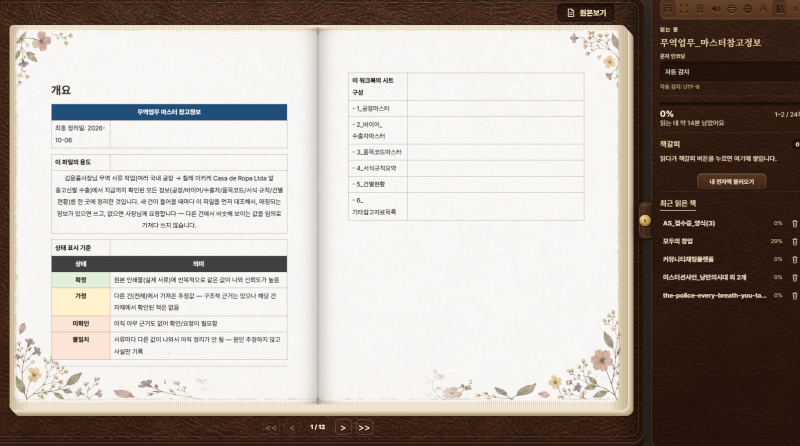Click the 개요 heading on left page

(x=61, y=90)
